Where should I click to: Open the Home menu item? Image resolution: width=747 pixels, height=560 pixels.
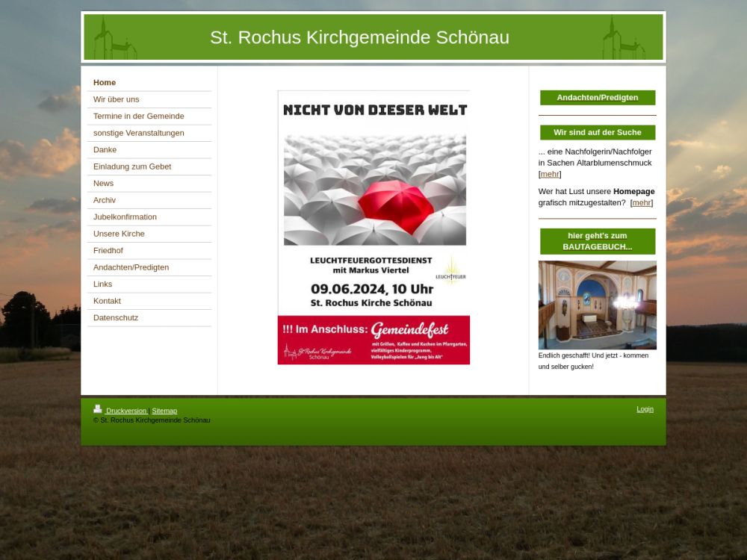click(105, 83)
